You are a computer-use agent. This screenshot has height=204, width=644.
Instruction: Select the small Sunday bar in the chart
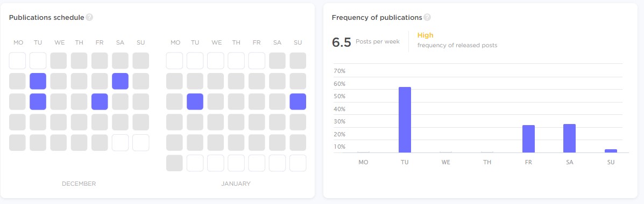[611, 151]
